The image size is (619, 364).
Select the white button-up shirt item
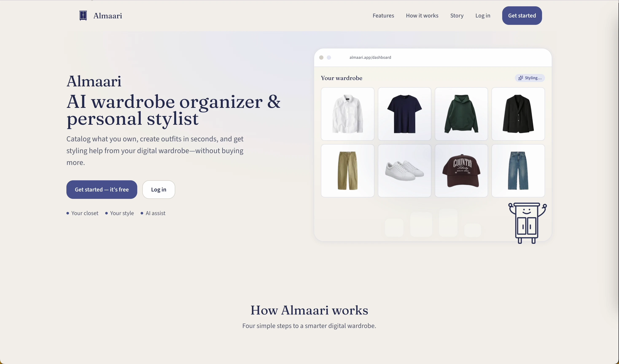tap(348, 114)
